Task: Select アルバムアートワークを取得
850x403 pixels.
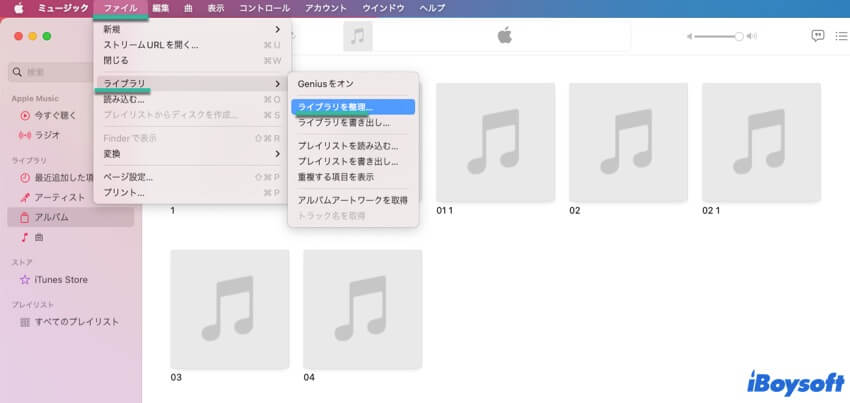Action: pos(353,200)
